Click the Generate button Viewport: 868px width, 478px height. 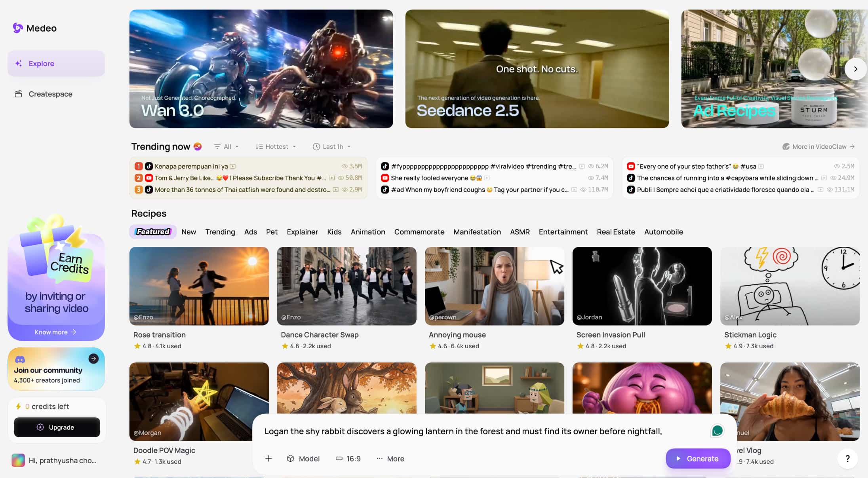[698, 459]
